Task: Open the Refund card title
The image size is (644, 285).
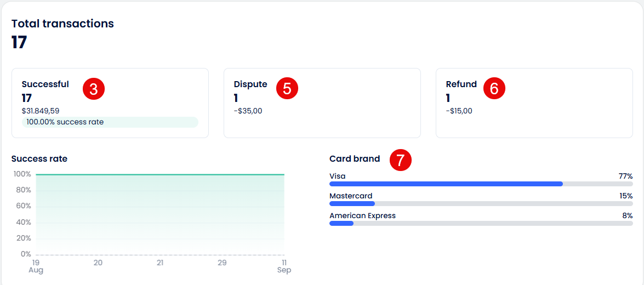Action: click(x=461, y=84)
